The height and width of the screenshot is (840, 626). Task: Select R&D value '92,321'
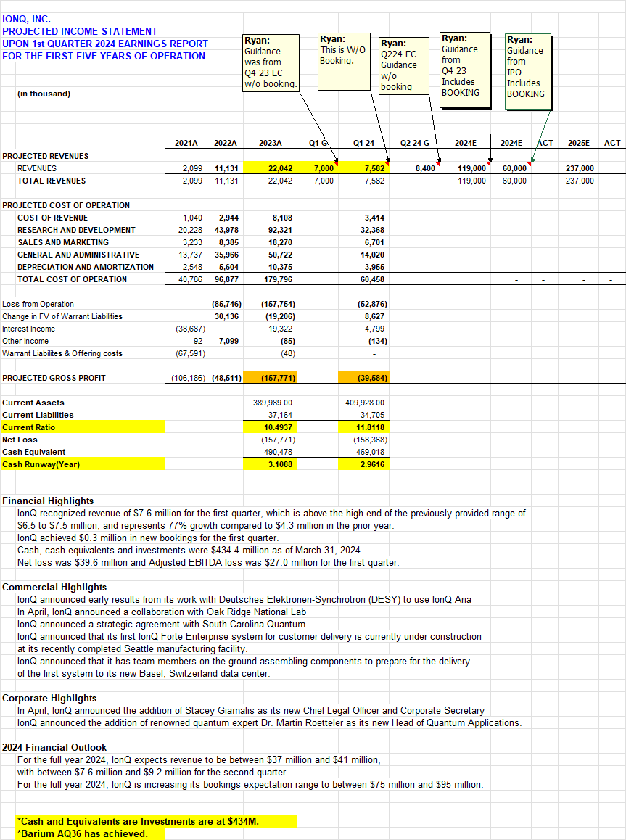click(282, 230)
